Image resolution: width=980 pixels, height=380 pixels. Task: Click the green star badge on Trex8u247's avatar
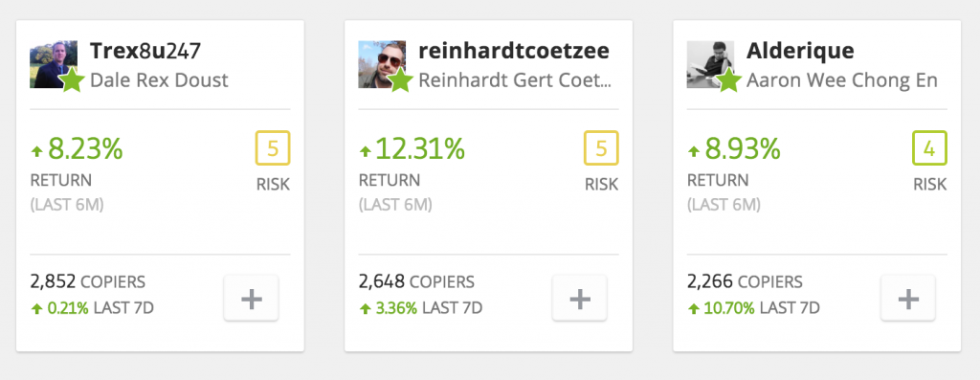[73, 80]
